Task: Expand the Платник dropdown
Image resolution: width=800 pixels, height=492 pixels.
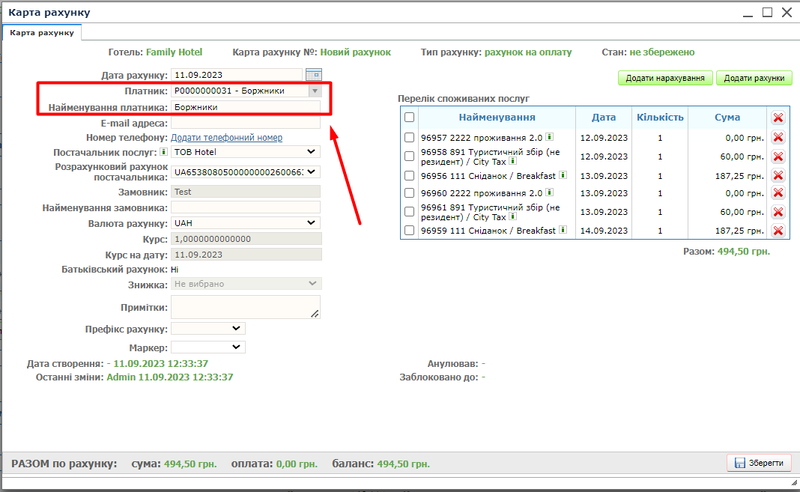Action: 314,91
